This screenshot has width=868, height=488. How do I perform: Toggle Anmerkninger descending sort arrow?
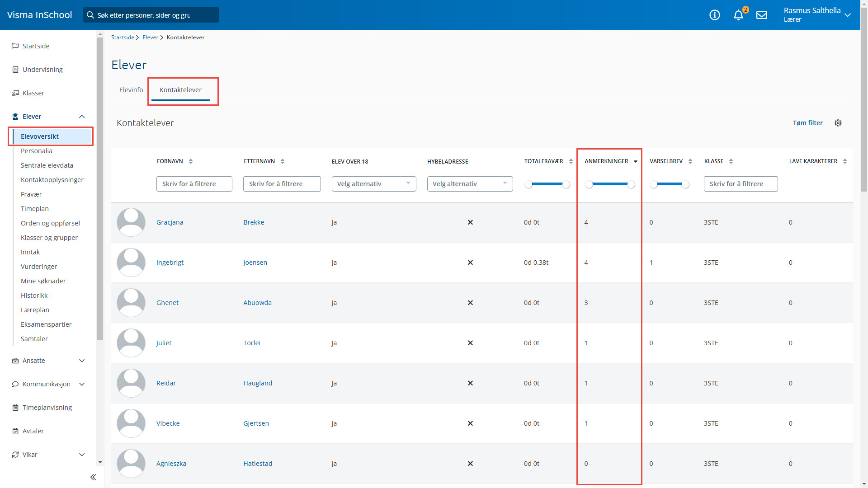pyautogui.click(x=636, y=161)
